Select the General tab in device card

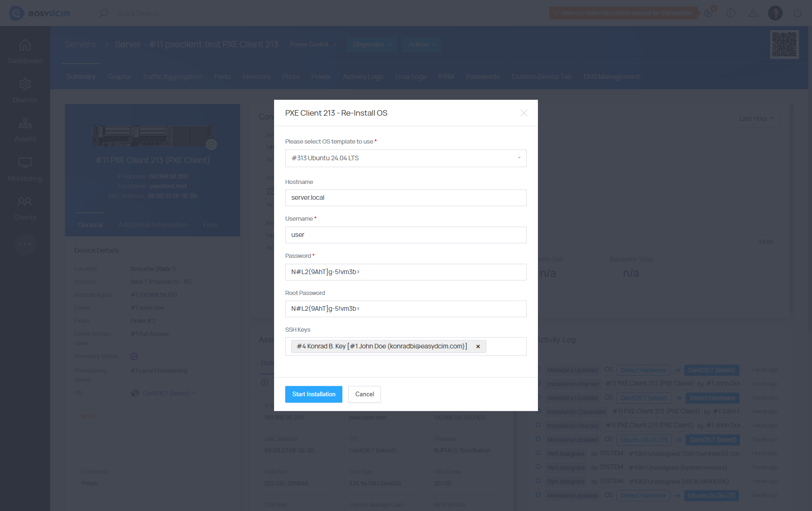(x=90, y=225)
